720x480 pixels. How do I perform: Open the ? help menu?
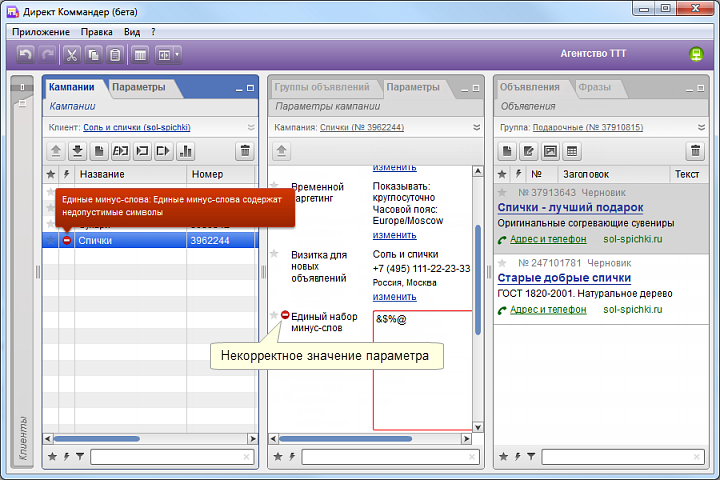[x=153, y=32]
